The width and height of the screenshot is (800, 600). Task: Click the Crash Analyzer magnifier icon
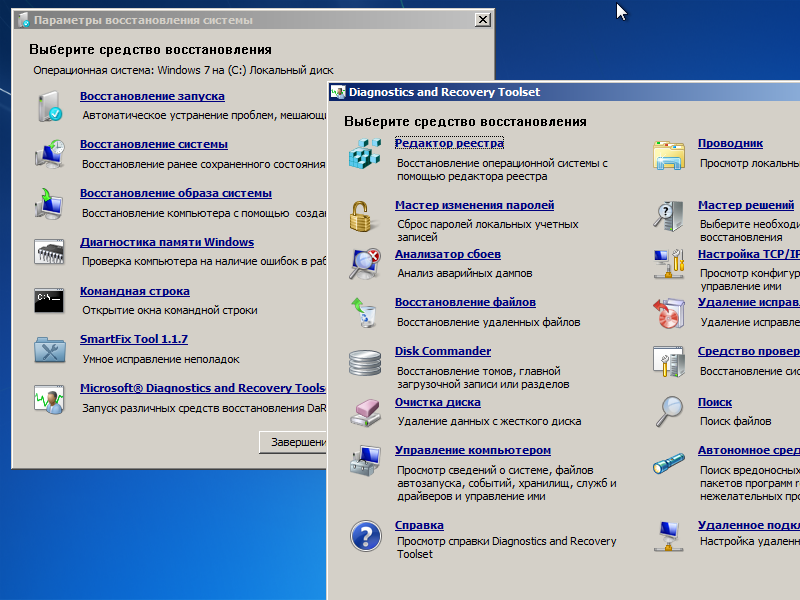[x=365, y=264]
